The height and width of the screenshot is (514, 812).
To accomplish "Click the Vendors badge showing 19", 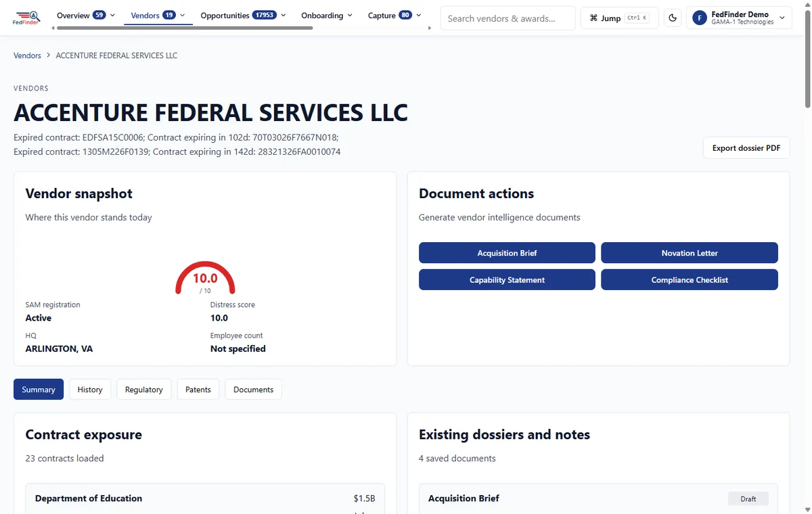I will pos(169,15).
